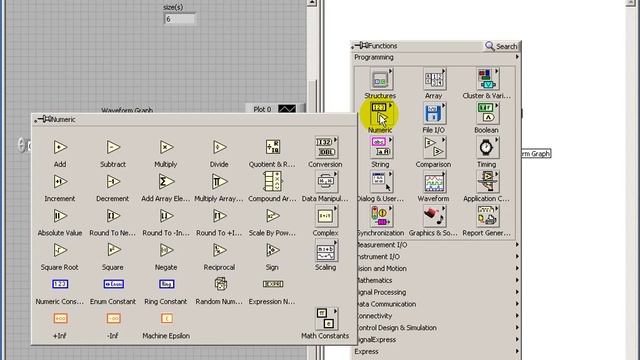
Task: Select the Square function
Action: pos(113,250)
